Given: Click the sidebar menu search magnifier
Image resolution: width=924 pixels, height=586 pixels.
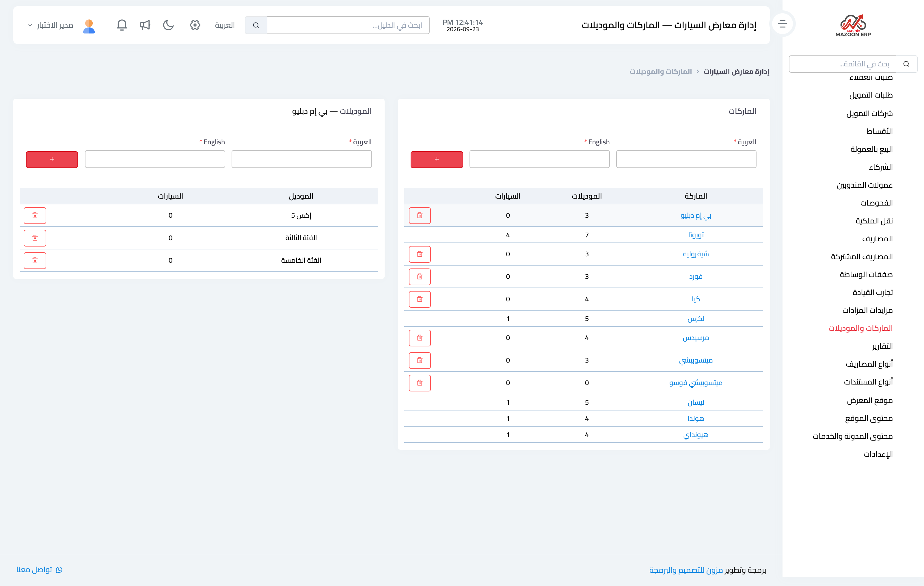Looking at the screenshot, I should tap(906, 64).
